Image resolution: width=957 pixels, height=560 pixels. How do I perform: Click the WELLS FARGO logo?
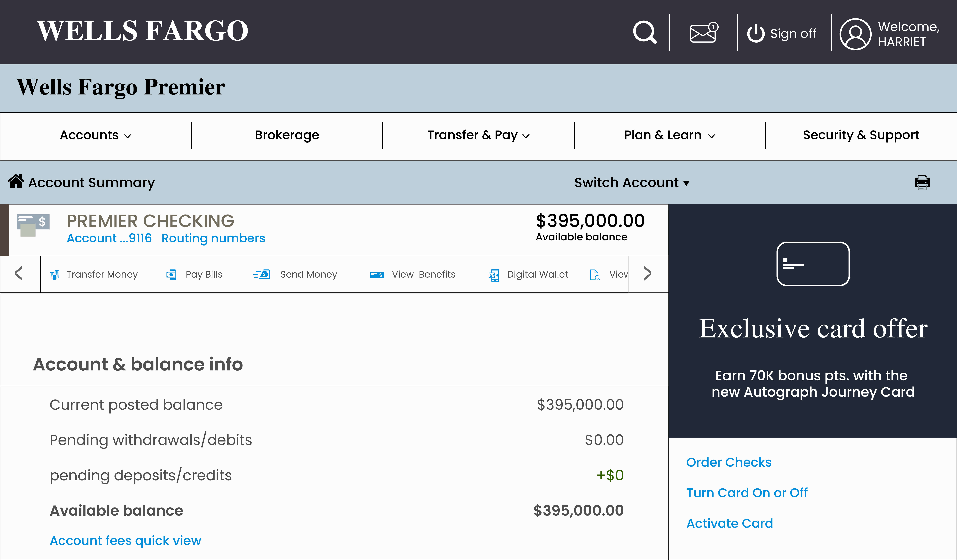(x=142, y=31)
